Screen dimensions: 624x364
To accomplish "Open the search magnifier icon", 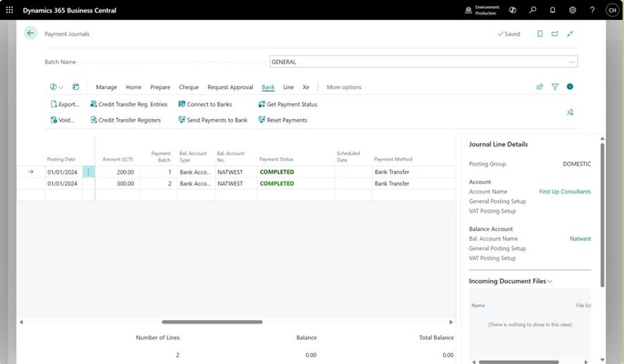I will (x=532, y=10).
